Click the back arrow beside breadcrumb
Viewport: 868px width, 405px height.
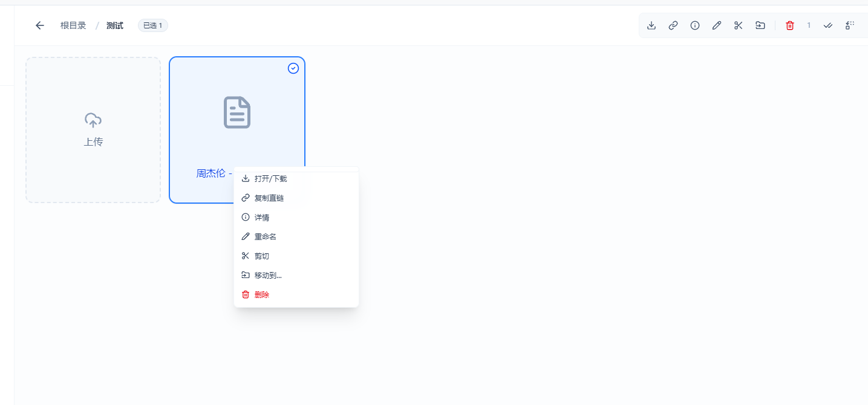point(39,25)
